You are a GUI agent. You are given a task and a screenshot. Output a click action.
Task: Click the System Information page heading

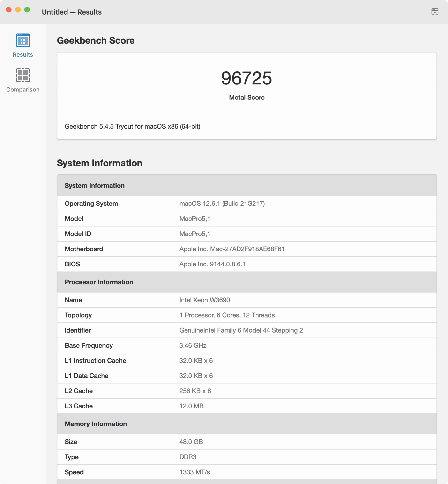point(99,163)
